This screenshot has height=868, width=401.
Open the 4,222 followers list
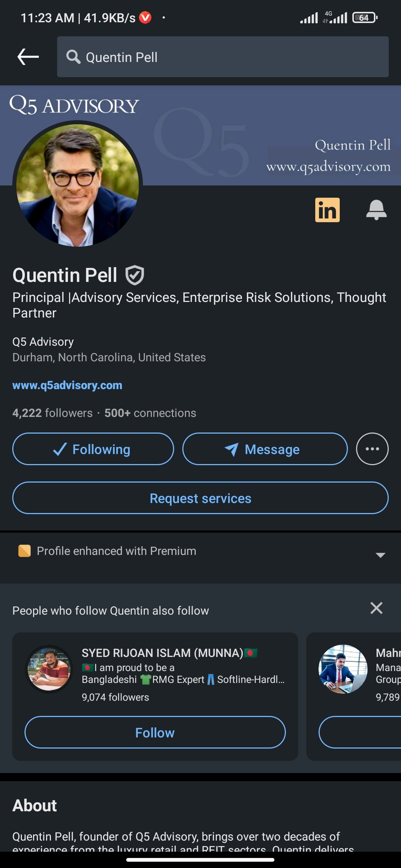pos(52,413)
